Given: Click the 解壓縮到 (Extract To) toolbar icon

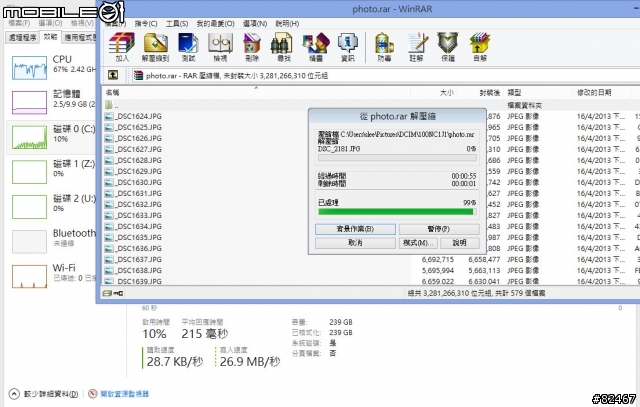Looking at the screenshot, I should (x=155, y=47).
